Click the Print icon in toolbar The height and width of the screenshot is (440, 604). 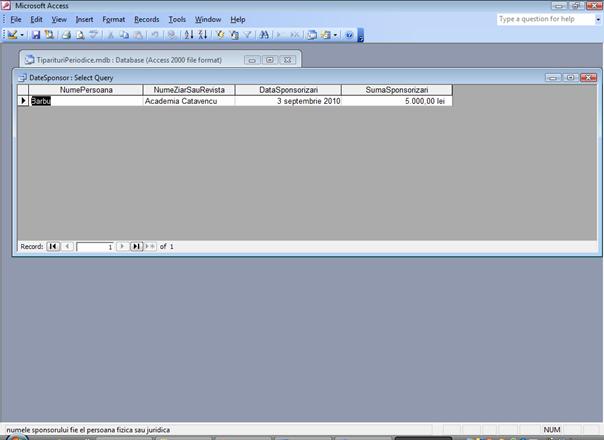66,34
